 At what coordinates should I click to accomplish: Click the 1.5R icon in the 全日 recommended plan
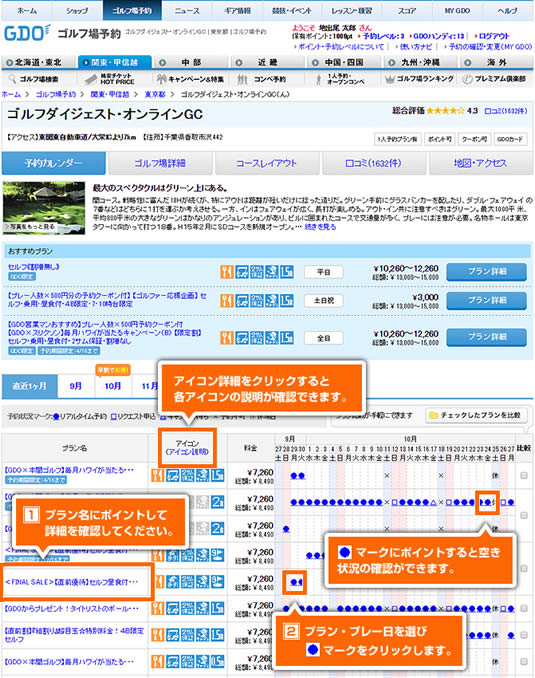pyautogui.click(x=286, y=338)
